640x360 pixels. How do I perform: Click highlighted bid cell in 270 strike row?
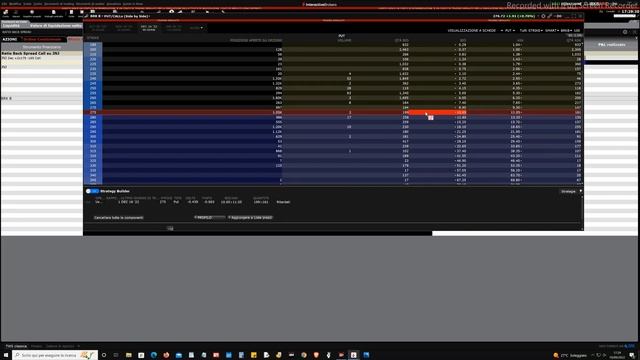click(438, 112)
